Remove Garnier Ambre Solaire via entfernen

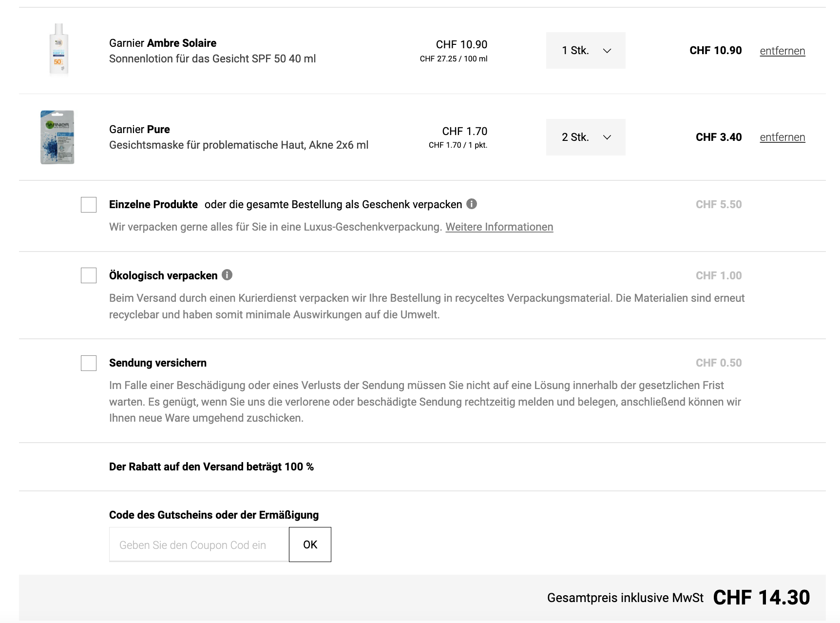782,51
